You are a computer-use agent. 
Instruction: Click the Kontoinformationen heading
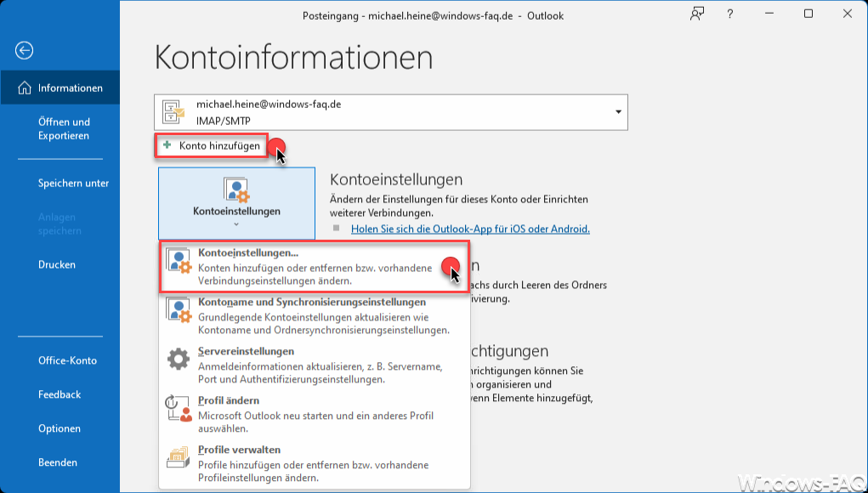pyautogui.click(x=293, y=57)
